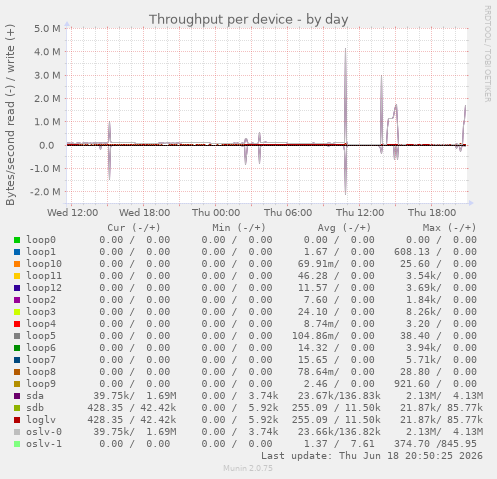Click the spike just after Wed 12:00

pos(109,151)
